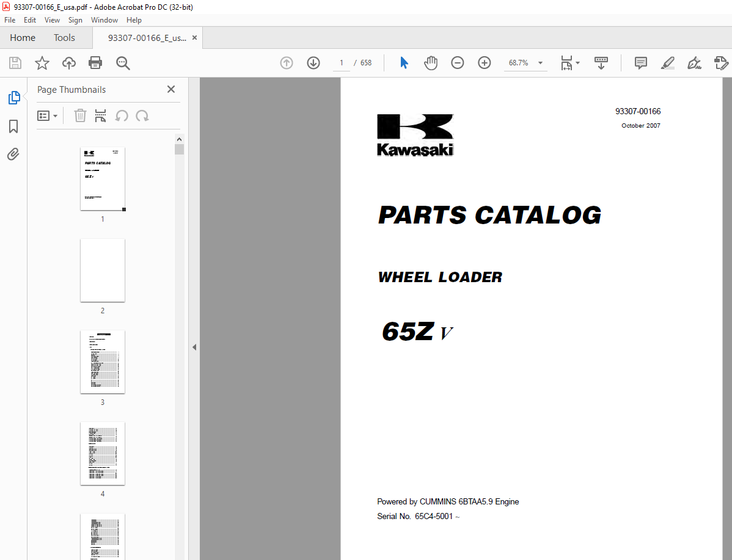The width and height of the screenshot is (732, 560).
Task: Expand fit page options arrow
Action: click(577, 63)
